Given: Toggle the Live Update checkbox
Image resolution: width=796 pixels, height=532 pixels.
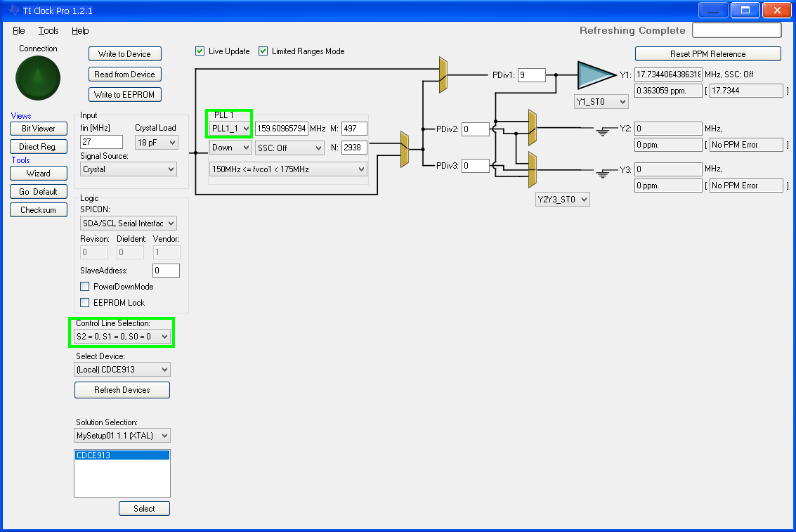Looking at the screenshot, I should [200, 51].
